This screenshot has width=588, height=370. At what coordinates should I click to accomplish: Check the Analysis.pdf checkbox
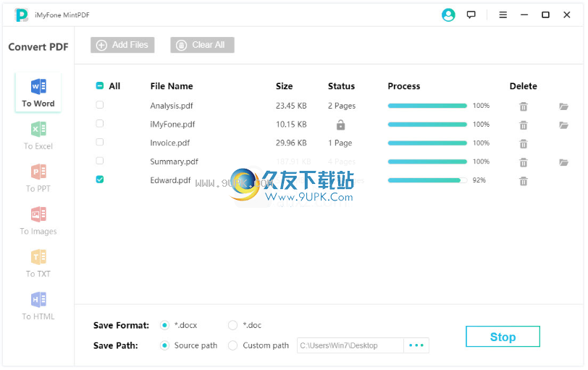(100, 105)
